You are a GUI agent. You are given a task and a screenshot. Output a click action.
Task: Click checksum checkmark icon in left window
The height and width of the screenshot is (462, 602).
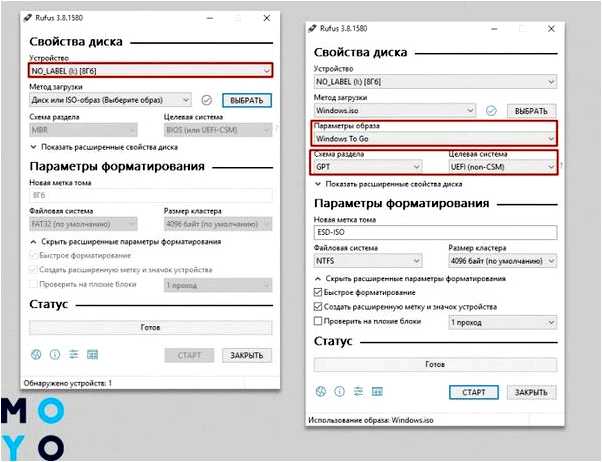[207, 100]
